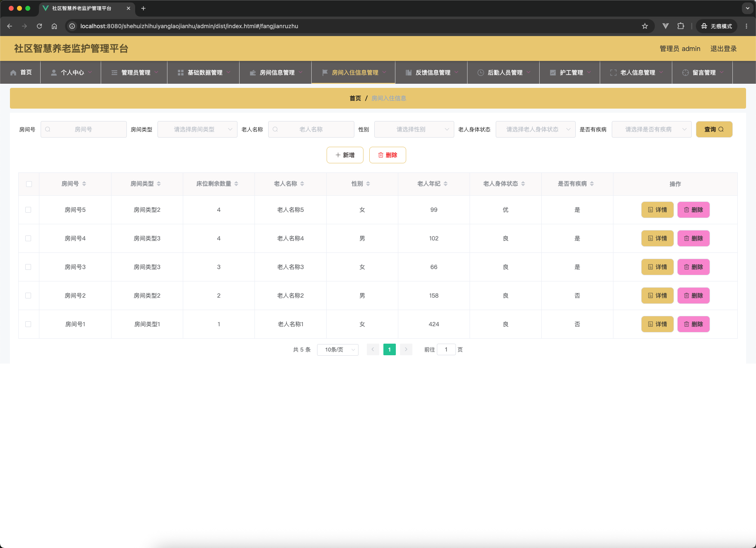
Task: Click the red 删除 batch delete button
Action: pos(388,155)
